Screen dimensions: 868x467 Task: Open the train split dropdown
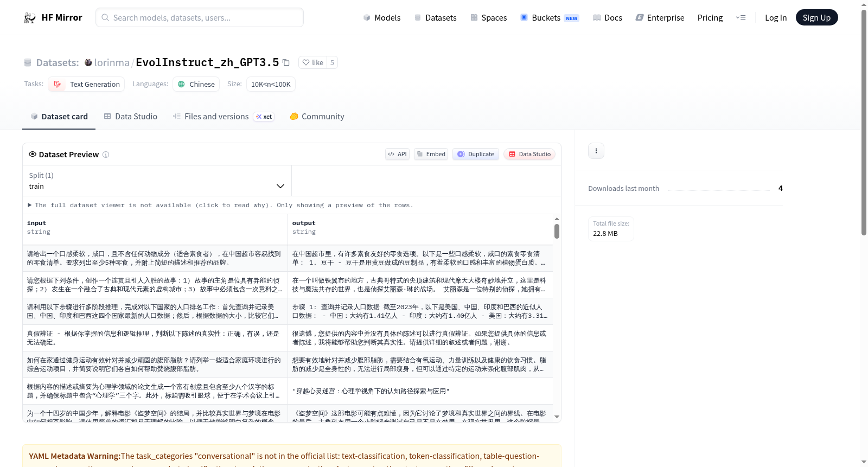157,181
